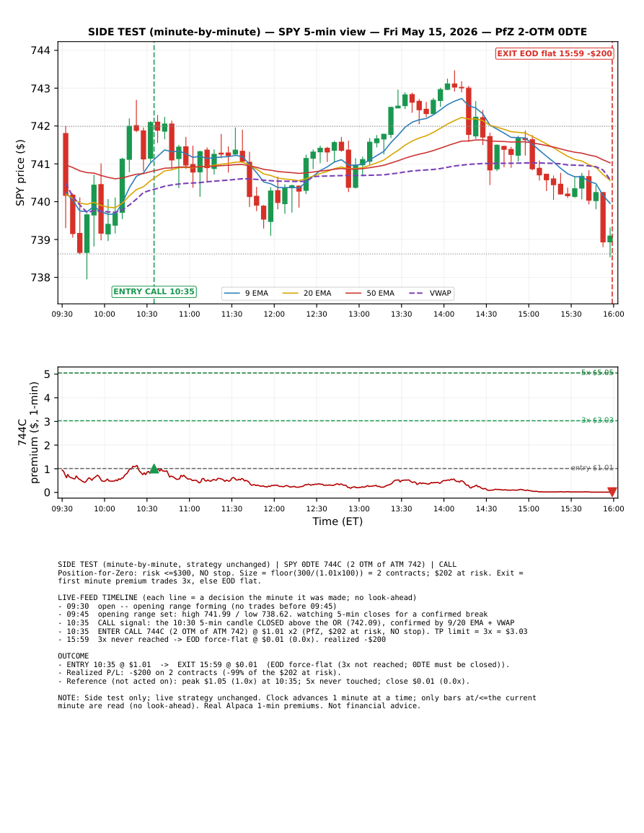Click the 50 EMA red legend line
This screenshot has width=644, height=833.
pos(354,294)
